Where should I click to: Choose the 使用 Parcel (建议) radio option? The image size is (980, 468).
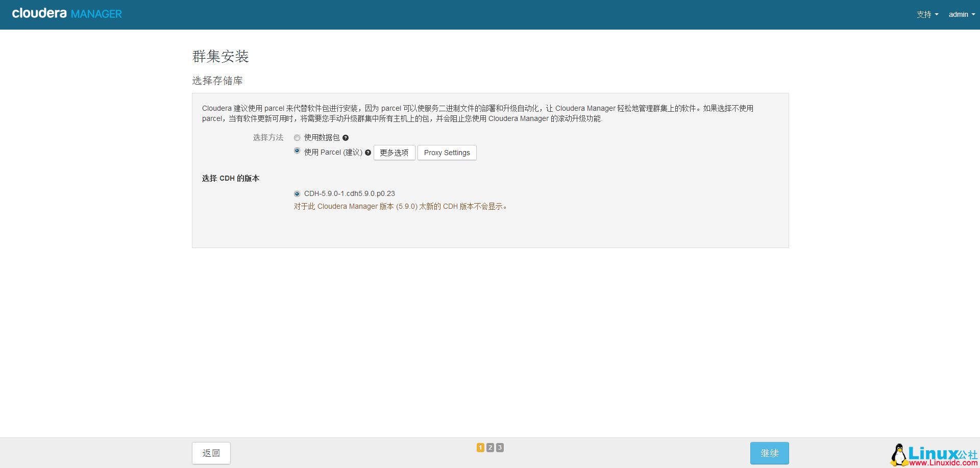tap(297, 151)
